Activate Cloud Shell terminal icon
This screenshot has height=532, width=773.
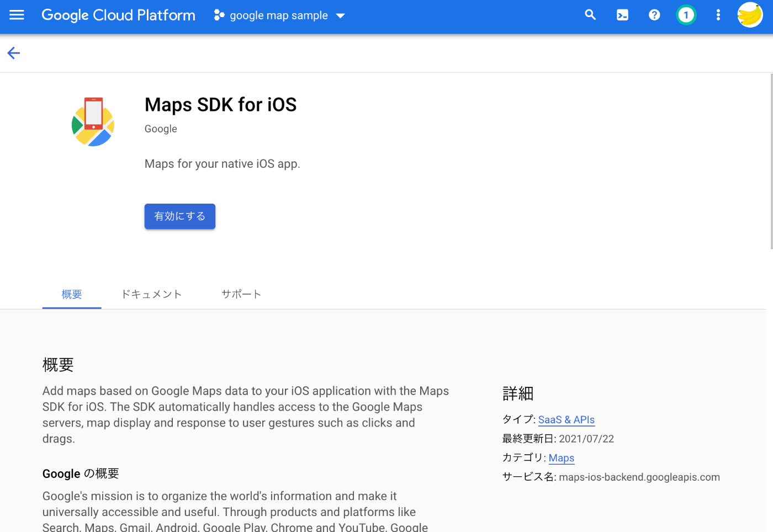pos(622,15)
